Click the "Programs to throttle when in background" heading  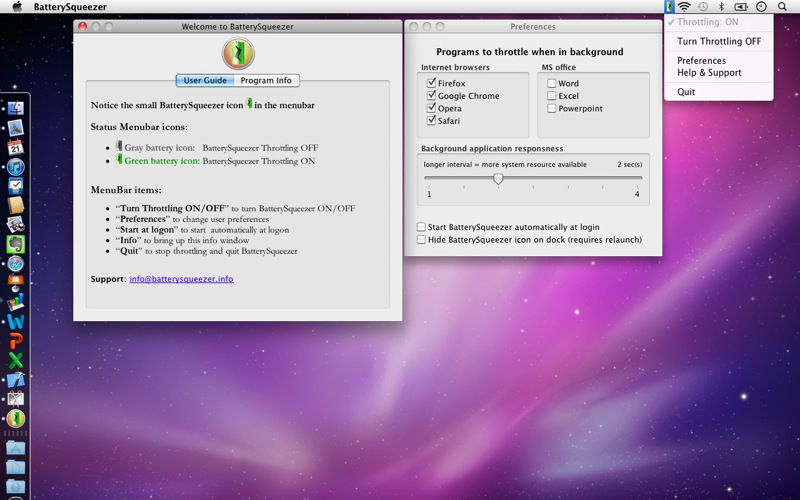pyautogui.click(x=530, y=52)
